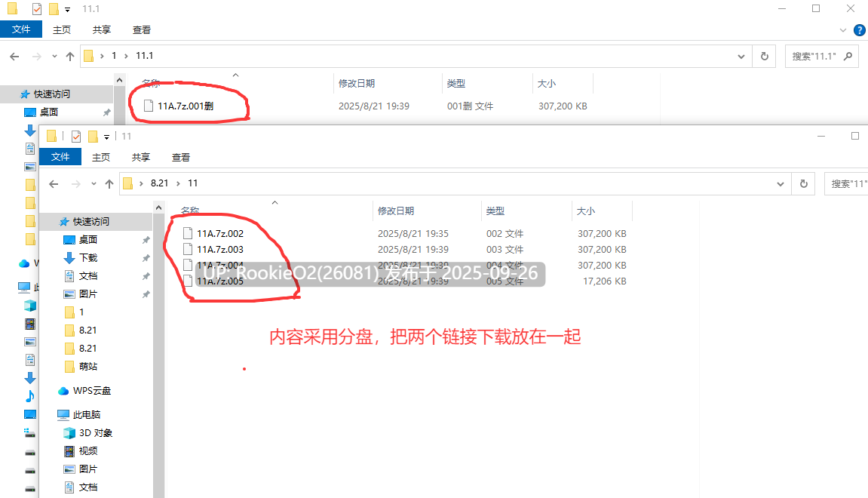Refresh the 11 folder view
Image resolution: width=868 pixels, height=498 pixels.
(804, 183)
